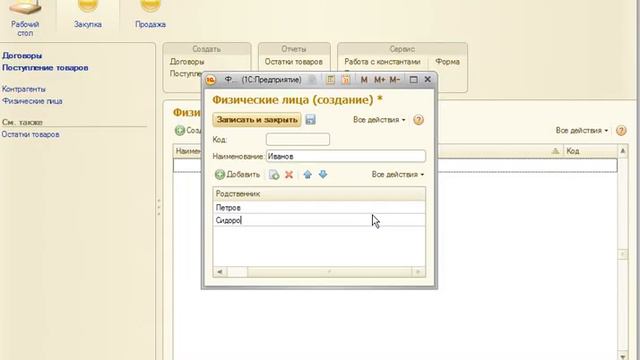Open Остатки товаров under См. также

pos(31,134)
